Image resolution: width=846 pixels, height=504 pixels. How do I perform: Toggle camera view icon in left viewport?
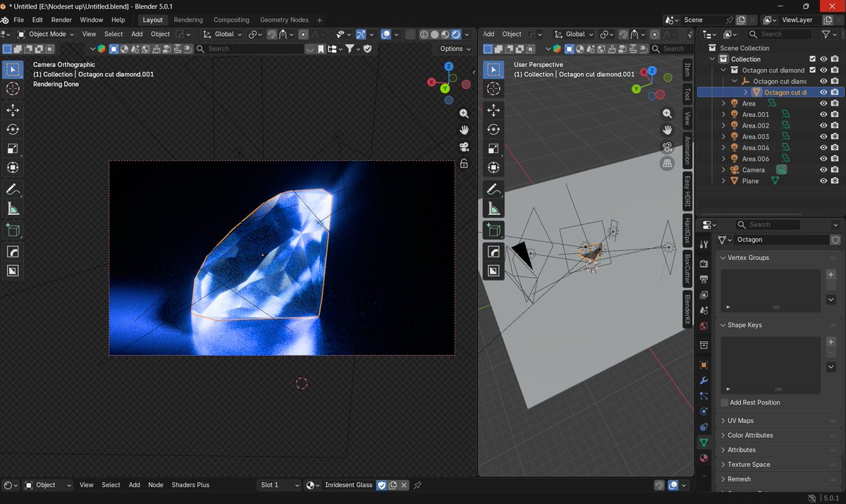coord(464,147)
